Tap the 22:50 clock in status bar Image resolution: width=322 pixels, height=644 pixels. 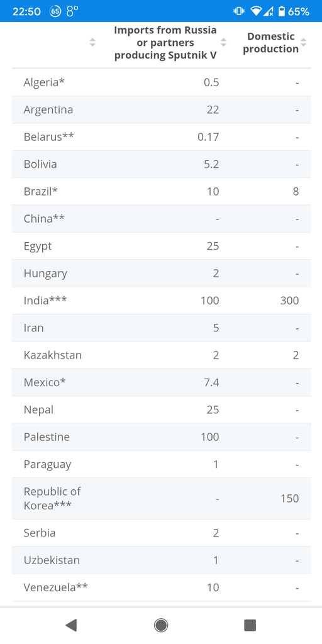(26, 11)
